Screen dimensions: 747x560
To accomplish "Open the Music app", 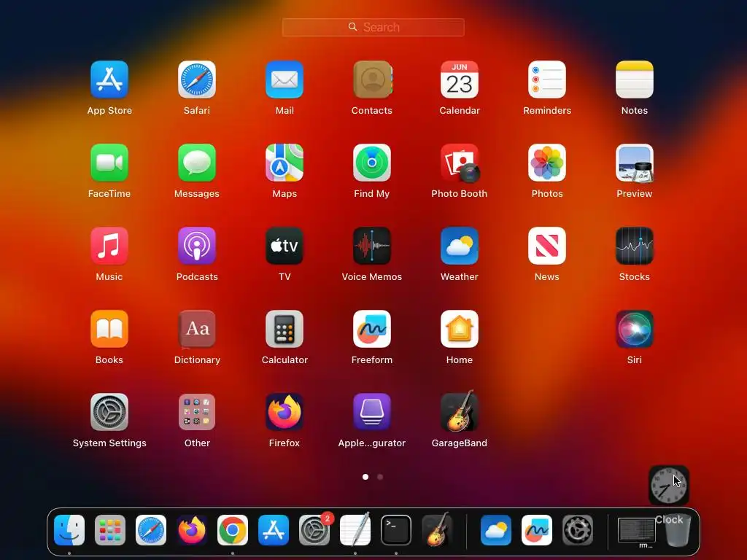I will (109, 246).
